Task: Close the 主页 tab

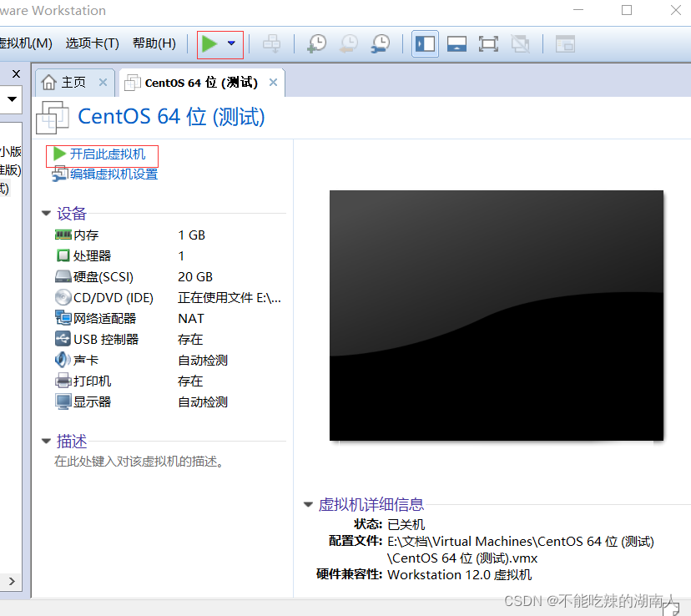Action: (103, 82)
